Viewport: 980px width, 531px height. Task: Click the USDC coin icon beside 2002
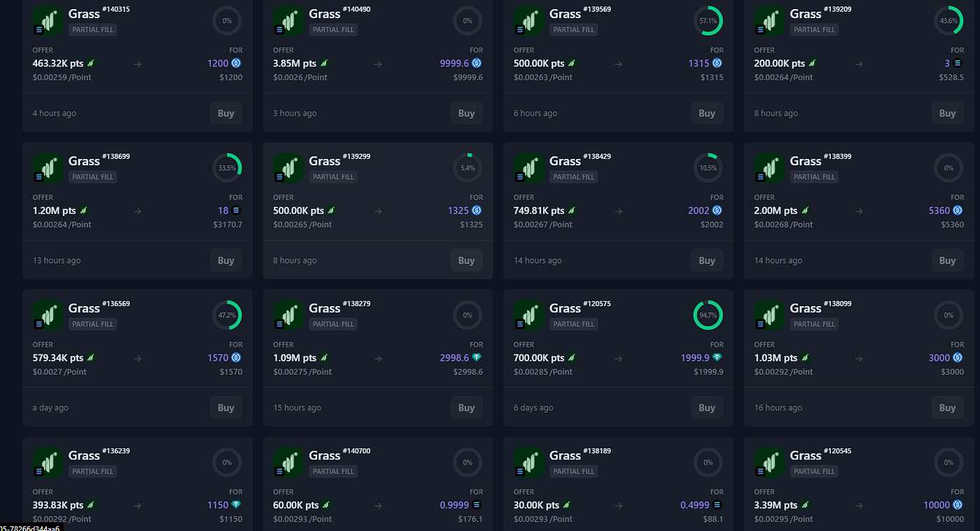coord(717,210)
